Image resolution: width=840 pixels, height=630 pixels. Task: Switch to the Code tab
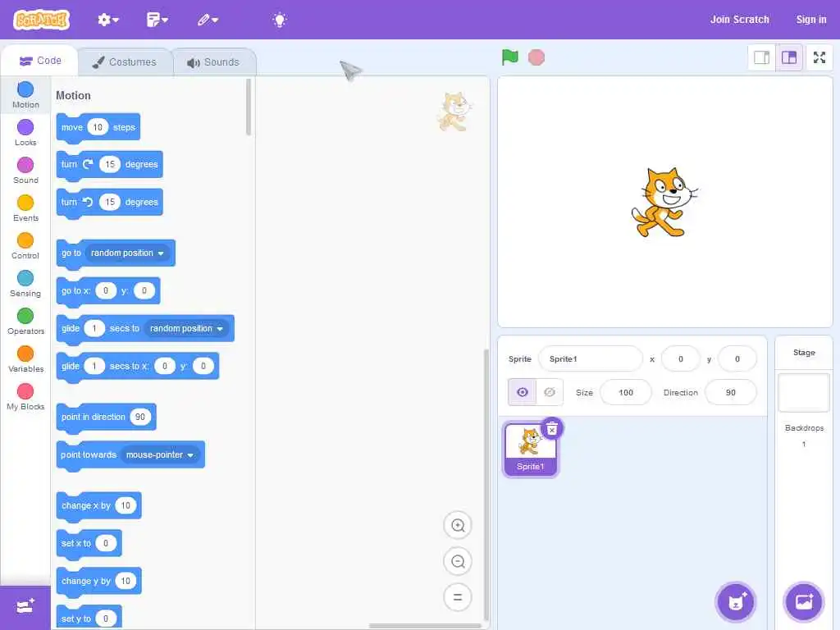[x=40, y=61]
